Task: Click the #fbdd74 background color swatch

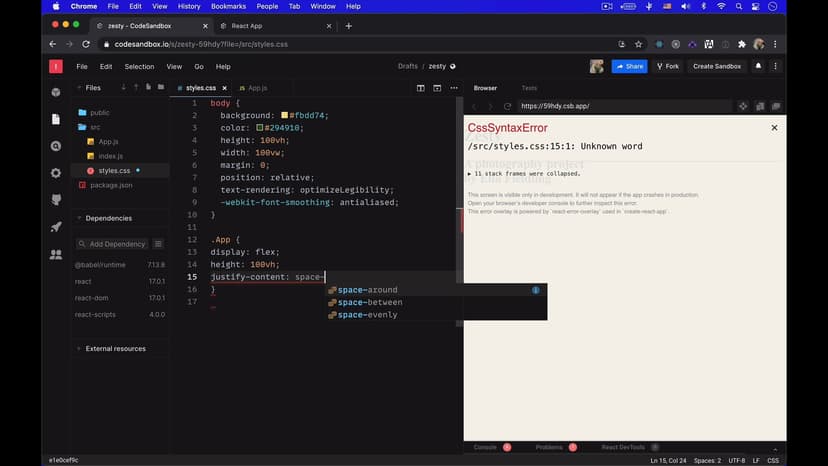Action: click(285, 115)
